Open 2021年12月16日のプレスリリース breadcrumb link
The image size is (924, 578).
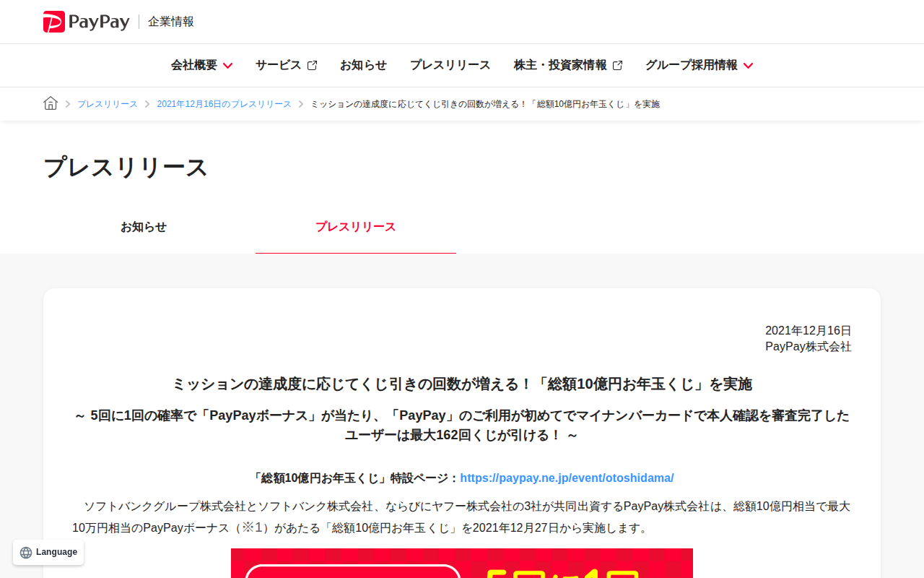pyautogui.click(x=225, y=104)
